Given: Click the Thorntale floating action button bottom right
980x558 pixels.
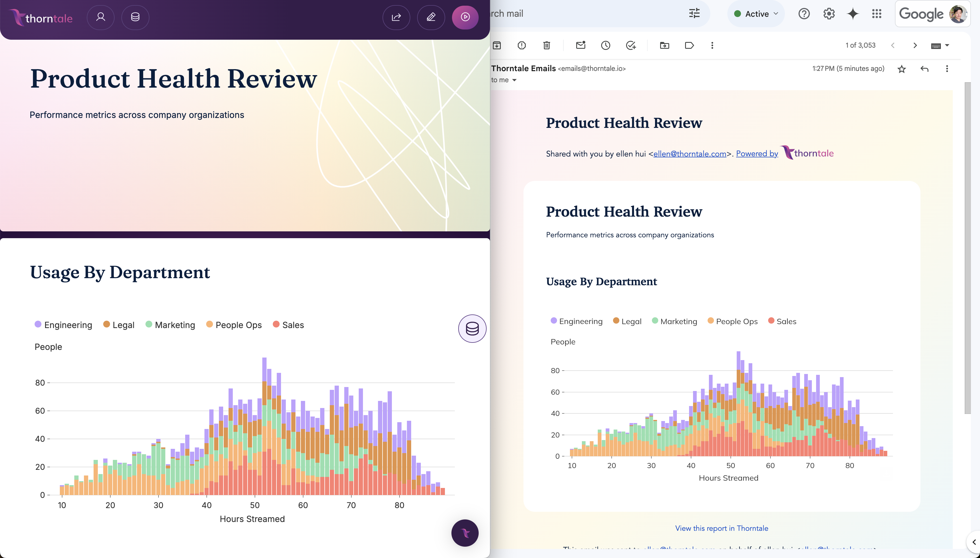Looking at the screenshot, I should (x=465, y=533).
